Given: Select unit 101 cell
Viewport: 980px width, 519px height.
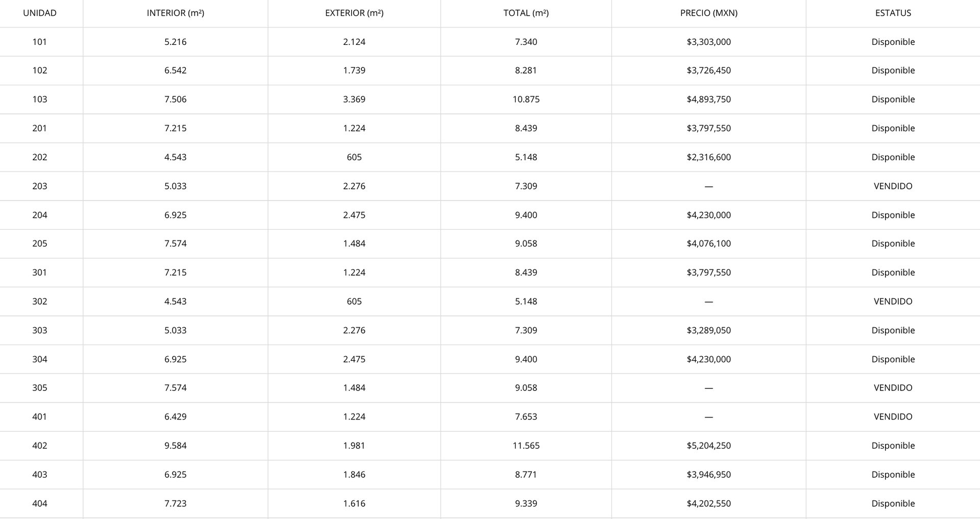Looking at the screenshot, I should (40, 42).
